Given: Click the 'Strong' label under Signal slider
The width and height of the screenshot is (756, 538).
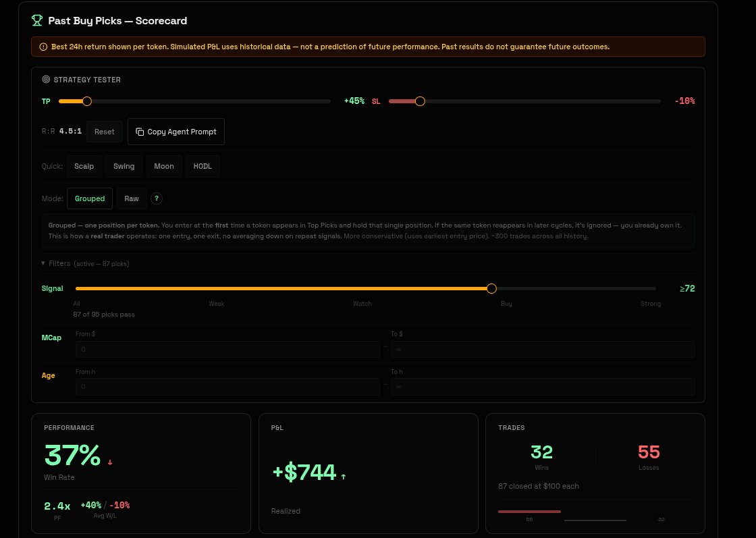Looking at the screenshot, I should [651, 304].
